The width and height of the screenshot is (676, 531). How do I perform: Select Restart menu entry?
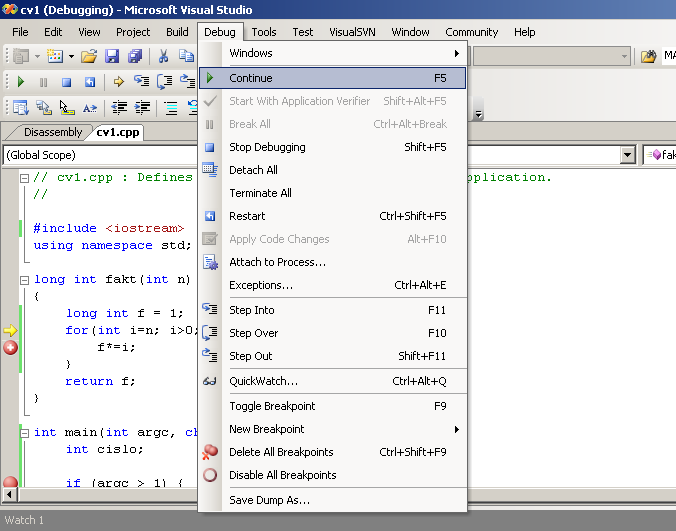[x=332, y=216]
